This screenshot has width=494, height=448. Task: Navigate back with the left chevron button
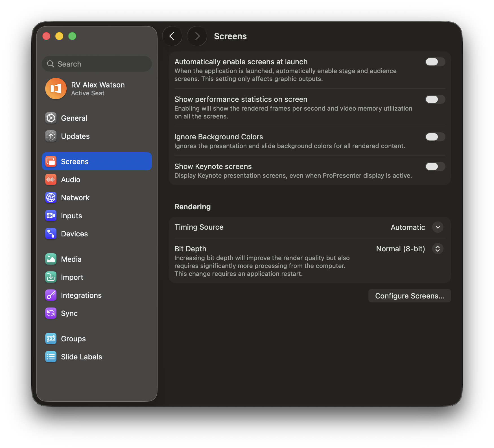tap(172, 36)
